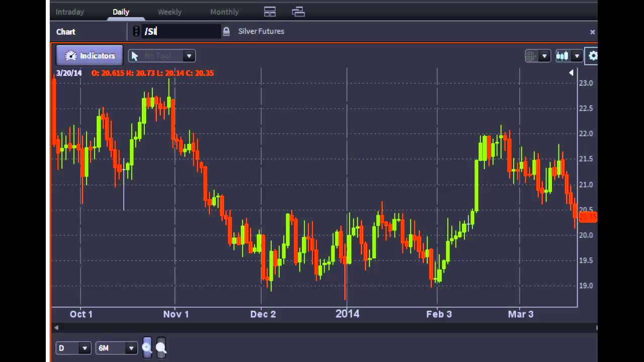Viewport: 644px width, 362px height.
Task: Click the 2014 date label
Action: [x=348, y=314]
